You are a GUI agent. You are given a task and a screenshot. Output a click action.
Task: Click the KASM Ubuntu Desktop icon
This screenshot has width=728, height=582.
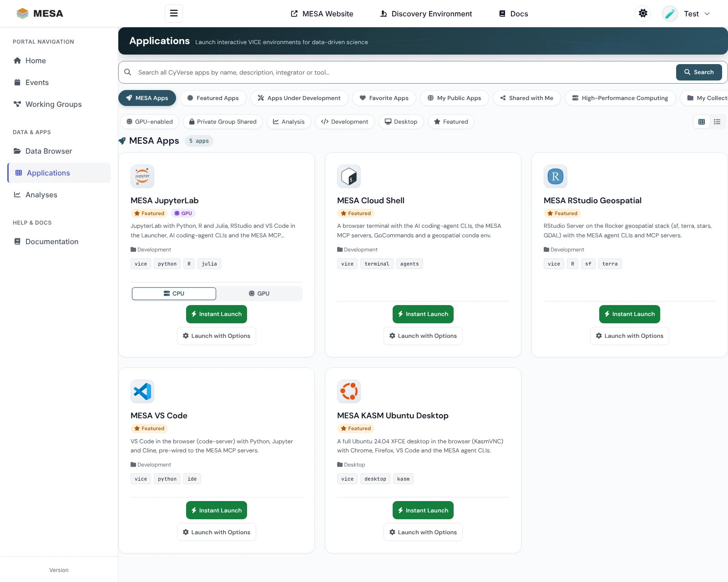point(349,391)
